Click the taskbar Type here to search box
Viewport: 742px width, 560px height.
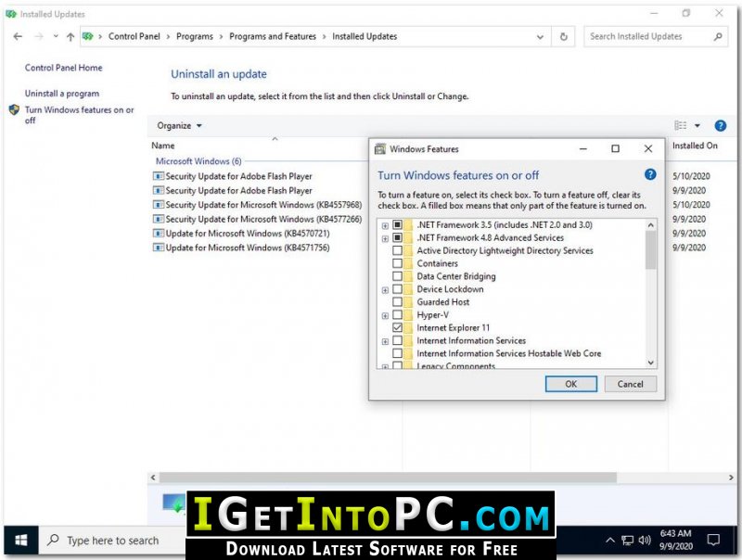click(112, 541)
